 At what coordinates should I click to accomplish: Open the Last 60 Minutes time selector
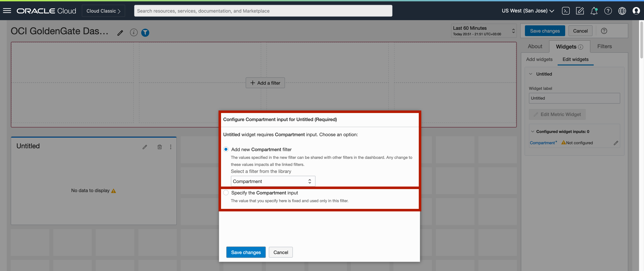pyautogui.click(x=484, y=31)
